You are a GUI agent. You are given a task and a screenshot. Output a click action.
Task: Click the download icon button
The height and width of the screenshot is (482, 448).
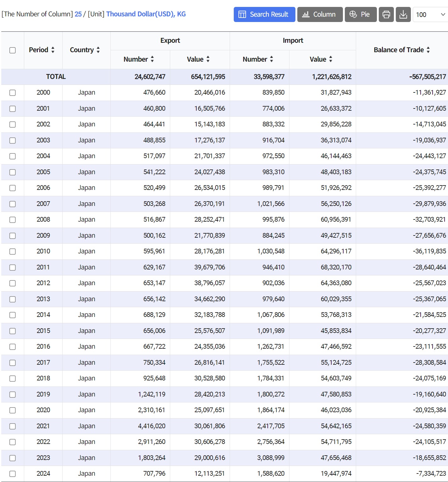click(403, 14)
